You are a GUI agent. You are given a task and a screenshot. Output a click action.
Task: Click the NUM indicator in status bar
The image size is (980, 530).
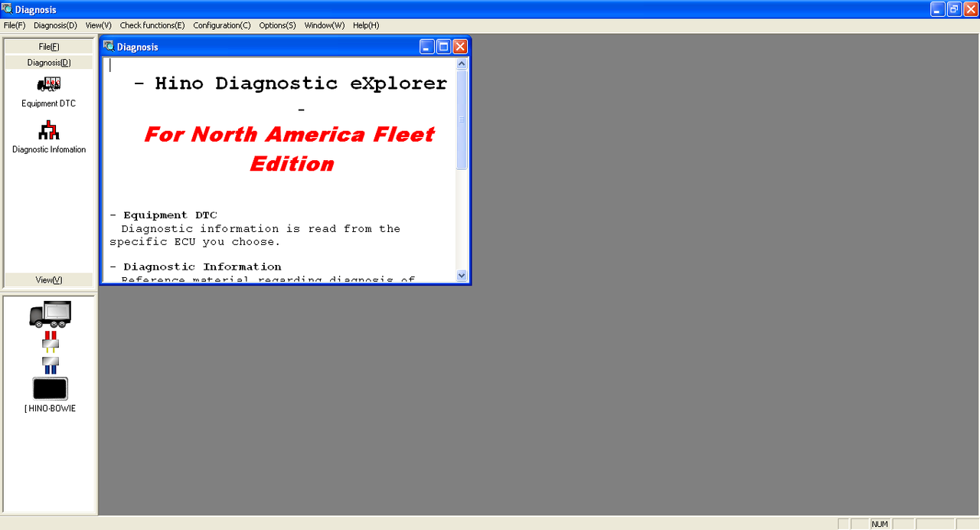pyautogui.click(x=880, y=524)
